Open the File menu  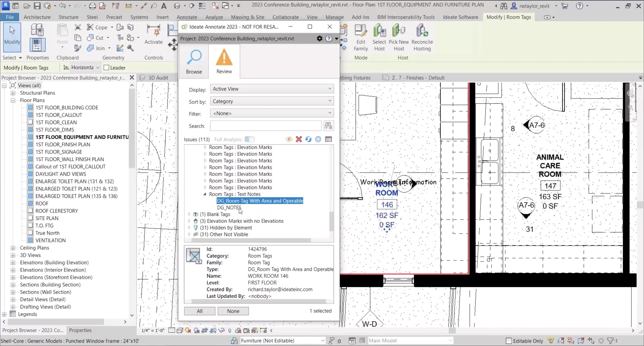[x=9, y=17]
